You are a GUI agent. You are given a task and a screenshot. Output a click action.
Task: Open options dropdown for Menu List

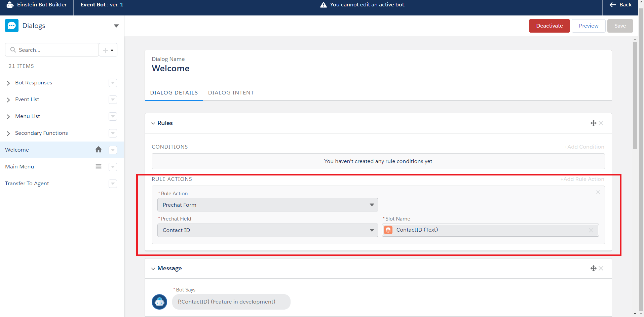pos(113,116)
